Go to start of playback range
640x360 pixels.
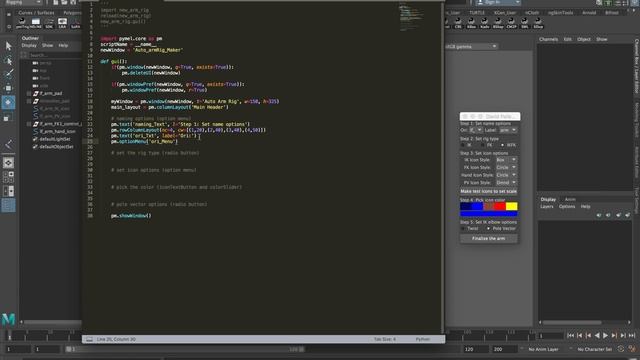(571, 336)
